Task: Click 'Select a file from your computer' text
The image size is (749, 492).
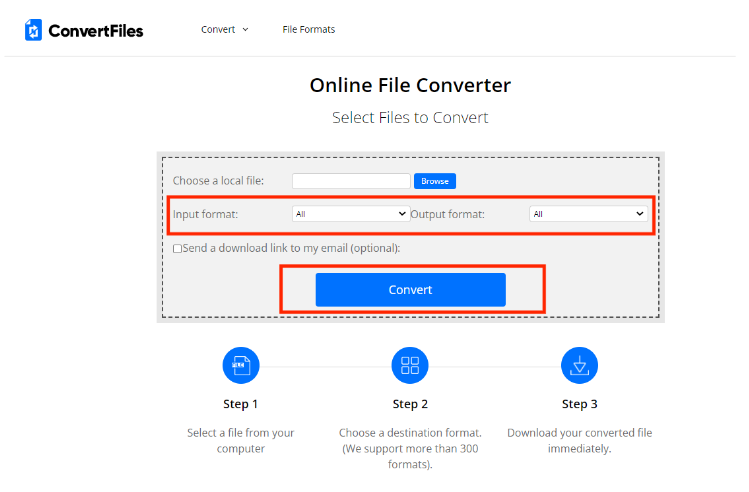Action: tap(240, 440)
